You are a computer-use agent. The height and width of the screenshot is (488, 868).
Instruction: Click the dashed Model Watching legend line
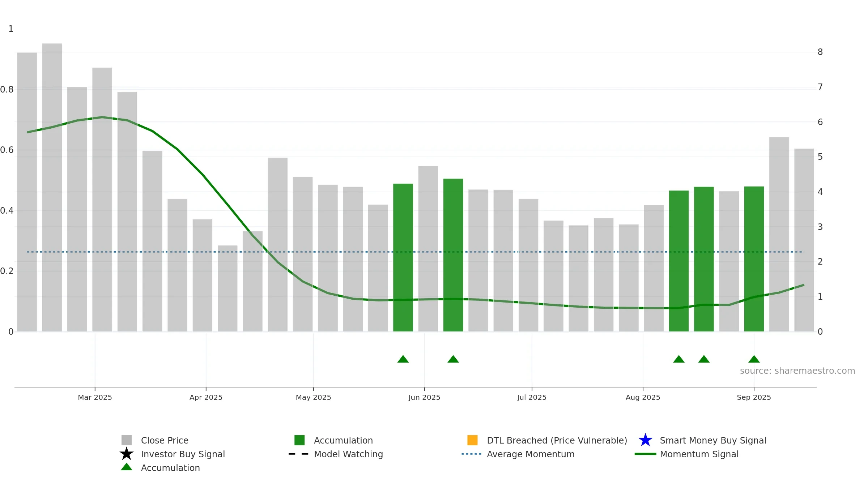click(x=299, y=454)
